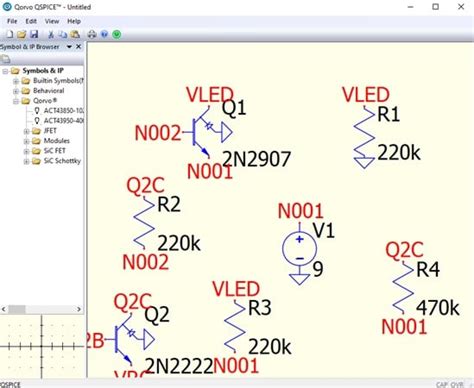Expand the Builtin Symbols tree node
474x388 pixels.
click(16, 81)
